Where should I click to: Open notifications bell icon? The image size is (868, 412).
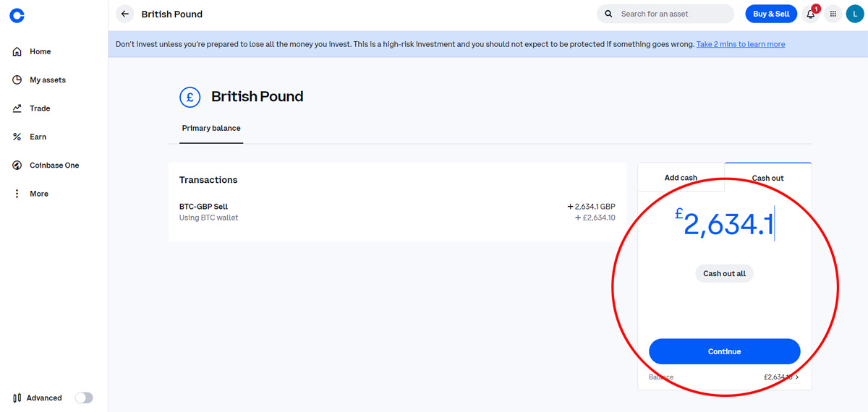(x=811, y=14)
